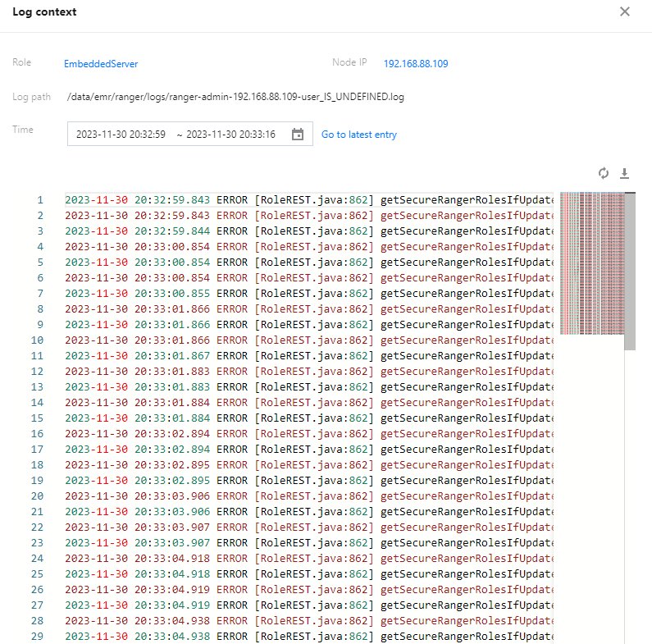Viewport: 652px width, 644px height.
Task: Click the Log context title
Action: pos(44,12)
